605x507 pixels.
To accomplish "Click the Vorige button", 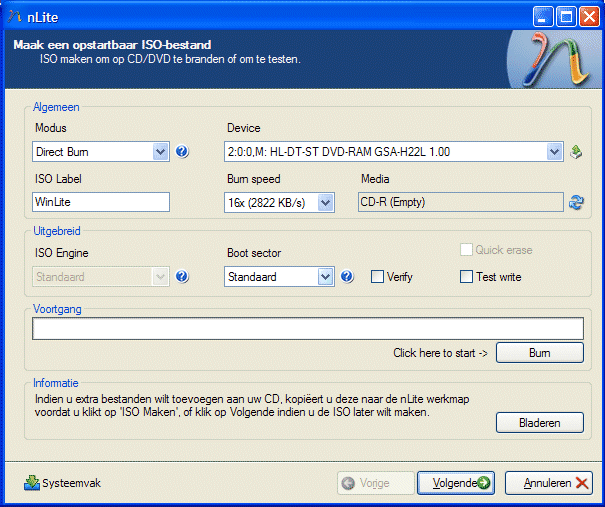I will [375, 483].
